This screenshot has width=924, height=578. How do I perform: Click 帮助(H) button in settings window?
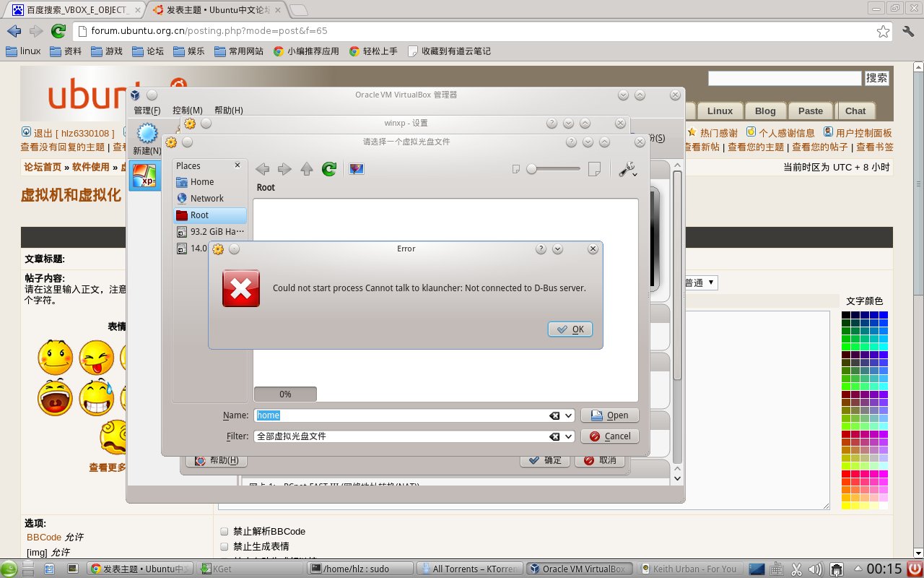(x=217, y=460)
